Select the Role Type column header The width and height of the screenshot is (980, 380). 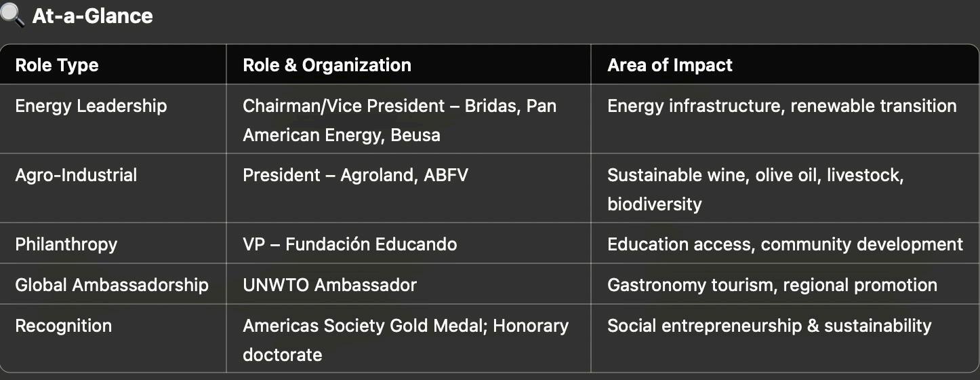pos(57,65)
